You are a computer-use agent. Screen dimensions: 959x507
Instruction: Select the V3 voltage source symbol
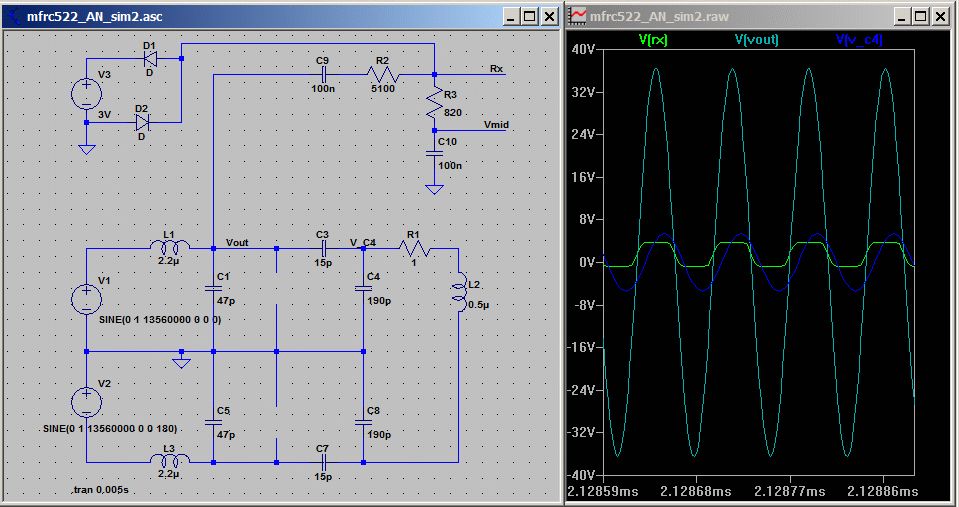click(x=86, y=96)
